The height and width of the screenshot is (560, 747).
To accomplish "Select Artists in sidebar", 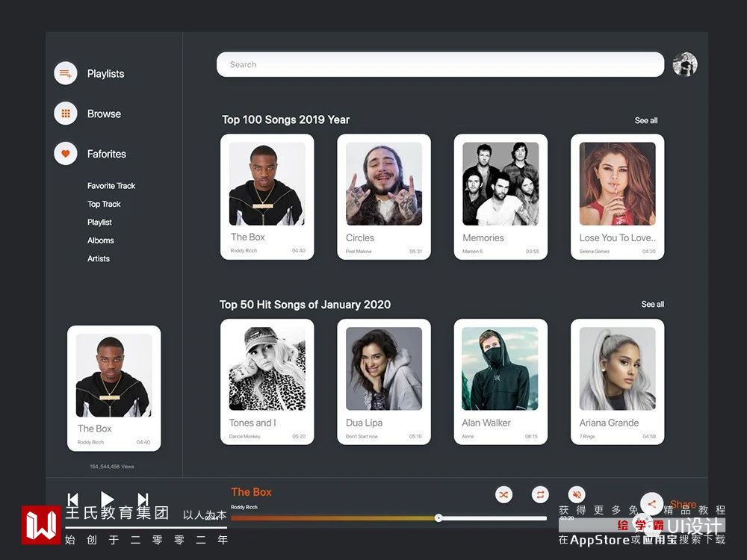I will point(99,258).
